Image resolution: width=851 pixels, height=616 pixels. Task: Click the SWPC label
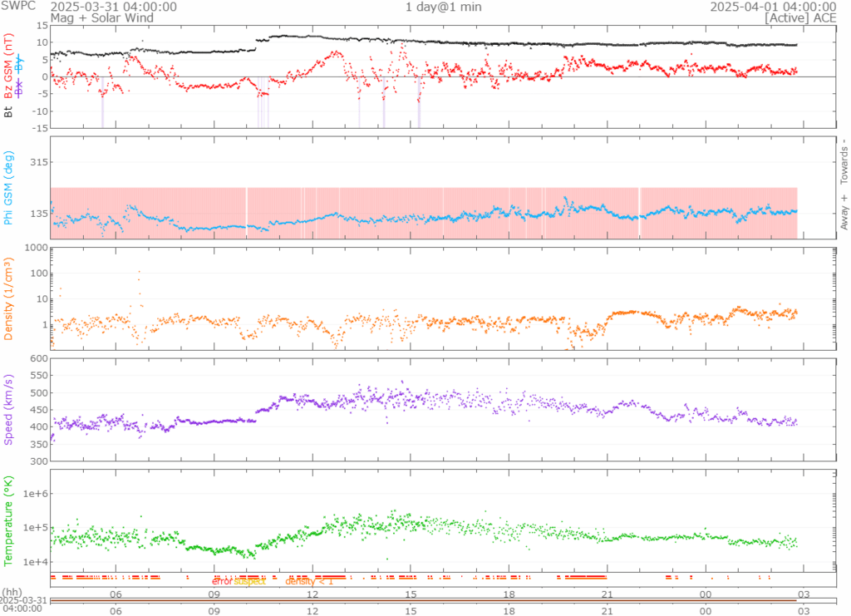point(17,7)
